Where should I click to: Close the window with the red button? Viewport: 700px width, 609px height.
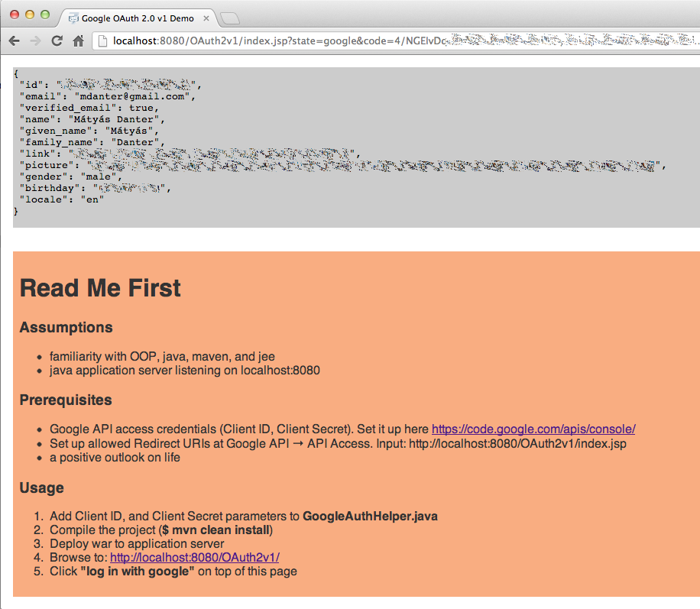15,15
